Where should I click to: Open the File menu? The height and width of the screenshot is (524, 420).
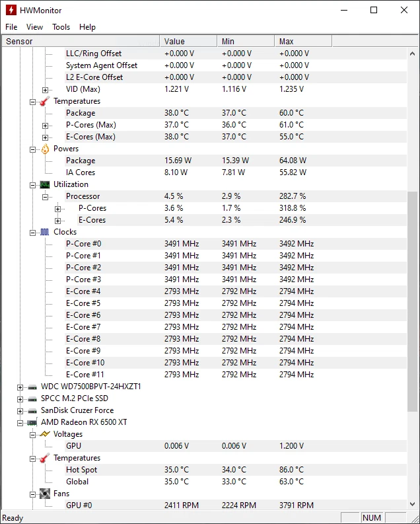click(x=11, y=27)
